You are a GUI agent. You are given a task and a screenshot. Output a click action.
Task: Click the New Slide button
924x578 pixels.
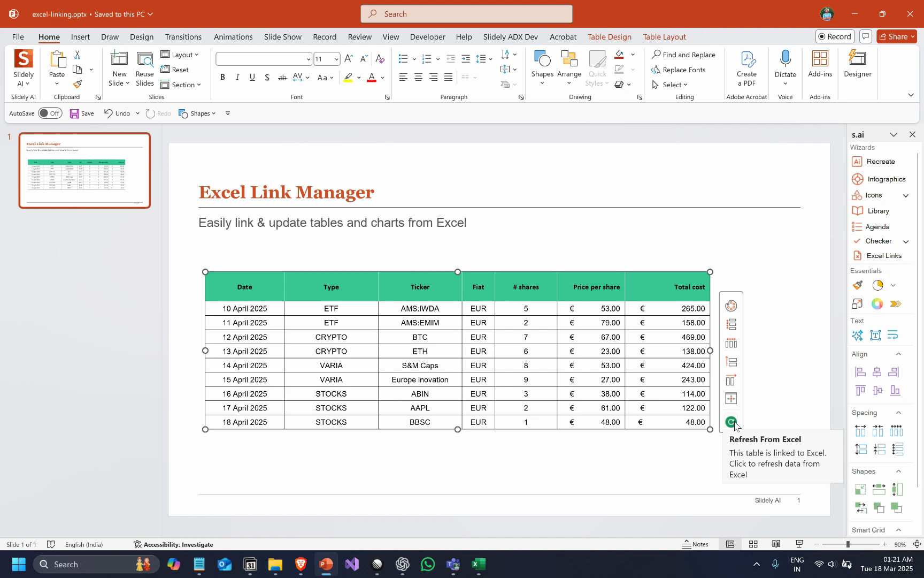click(119, 67)
